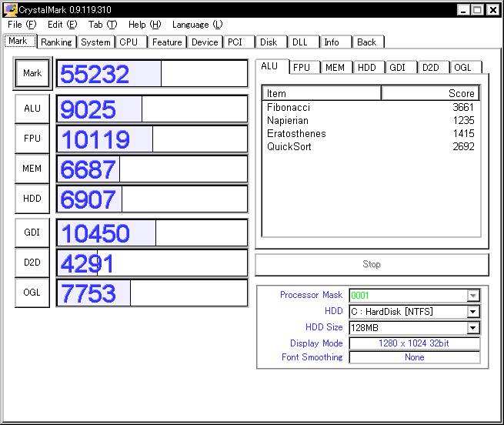The width and height of the screenshot is (504, 425).
Task: Click the Score column header
Action: tap(431, 93)
